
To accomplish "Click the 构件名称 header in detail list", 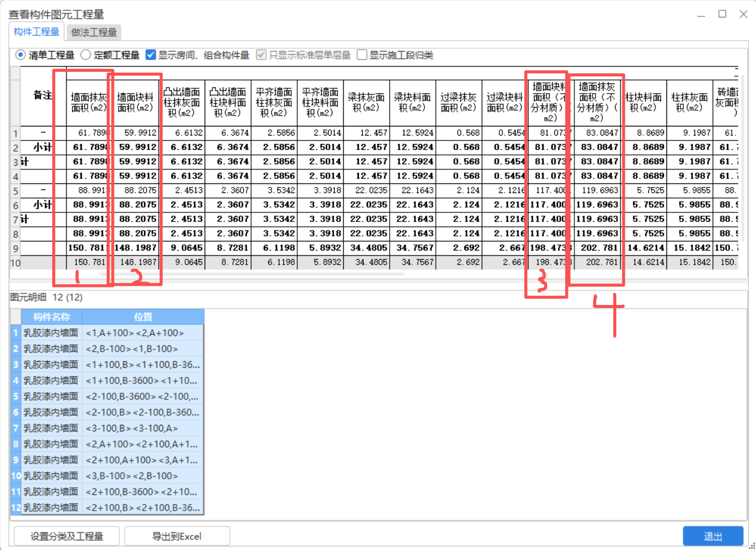I will click(51, 317).
